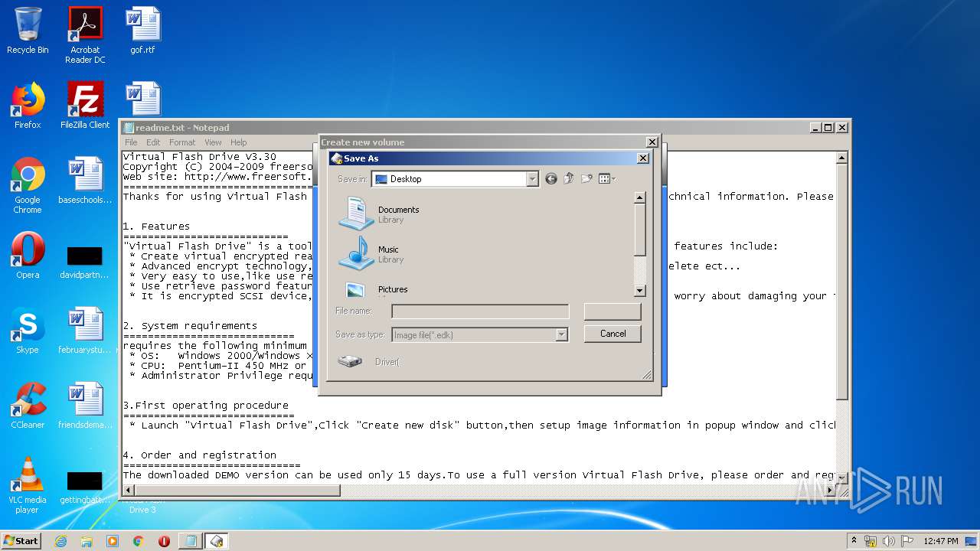The height and width of the screenshot is (551, 980).
Task: Click the taskbar clock showing 12:47 PM
Action: (940, 541)
